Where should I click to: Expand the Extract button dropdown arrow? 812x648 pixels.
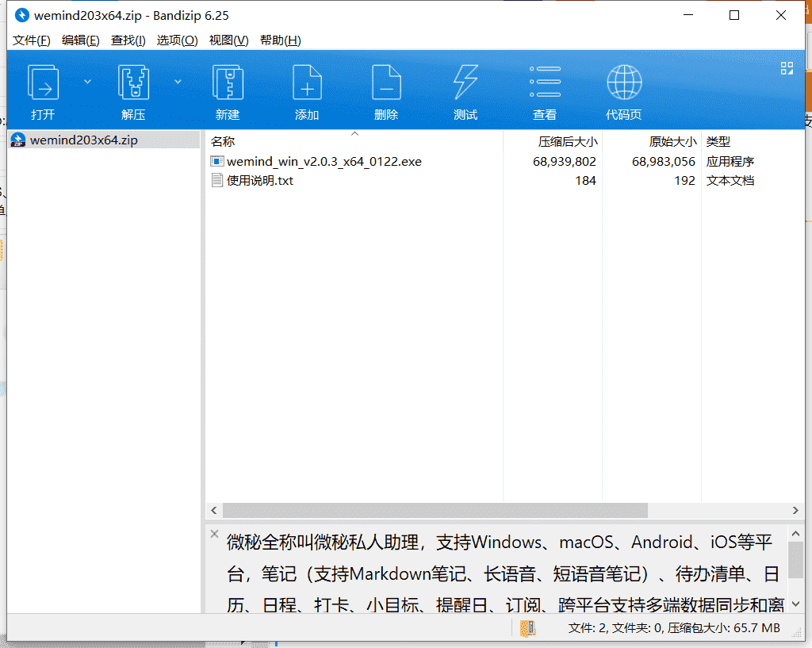[x=178, y=82]
